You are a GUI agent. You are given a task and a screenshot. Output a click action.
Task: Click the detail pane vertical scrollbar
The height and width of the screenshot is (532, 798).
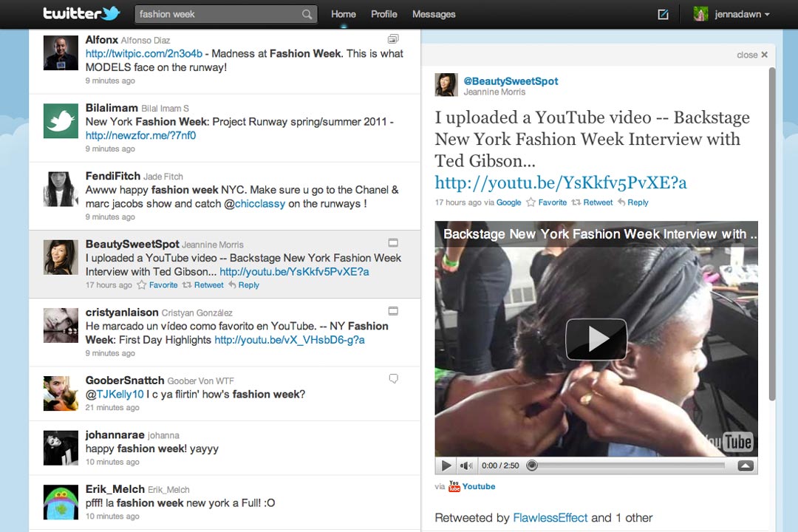771,233
